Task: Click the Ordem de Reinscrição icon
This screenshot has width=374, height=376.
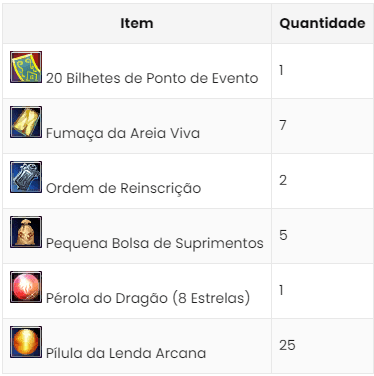Action: (26, 177)
